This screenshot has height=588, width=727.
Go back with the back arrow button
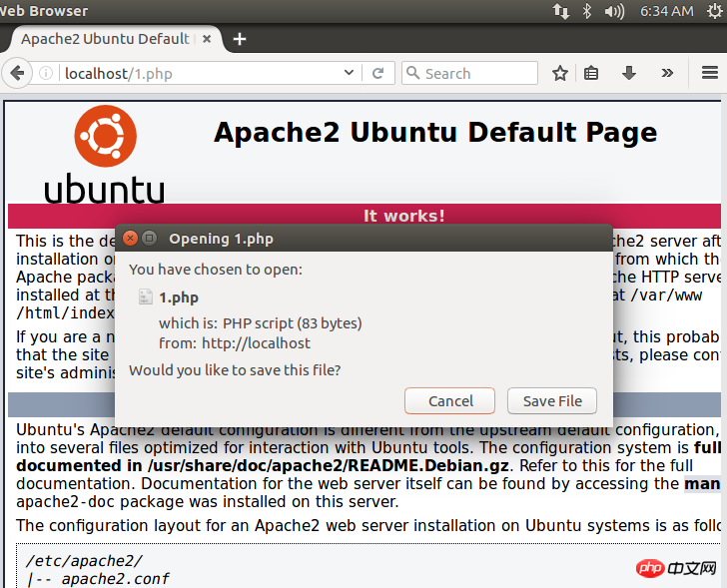[x=17, y=73]
